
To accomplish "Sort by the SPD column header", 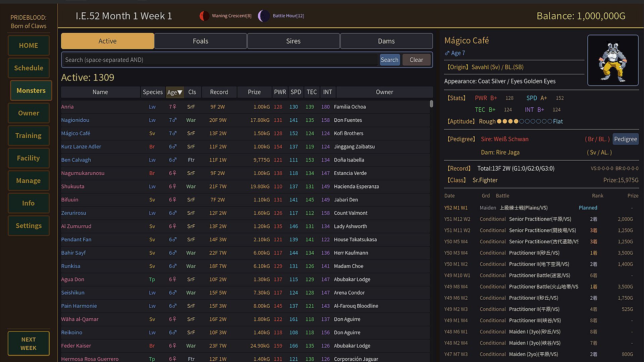I will click(x=296, y=92).
